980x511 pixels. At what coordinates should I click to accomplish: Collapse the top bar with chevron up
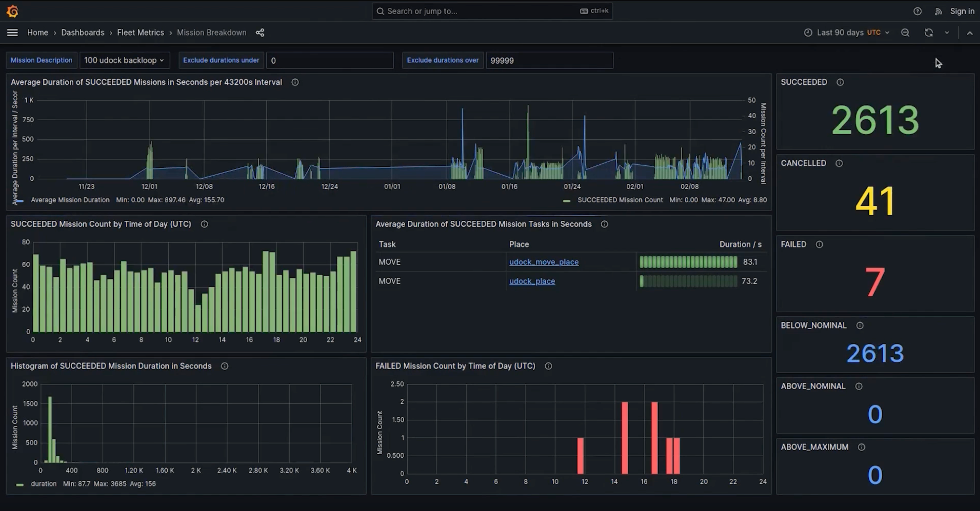[x=970, y=33]
